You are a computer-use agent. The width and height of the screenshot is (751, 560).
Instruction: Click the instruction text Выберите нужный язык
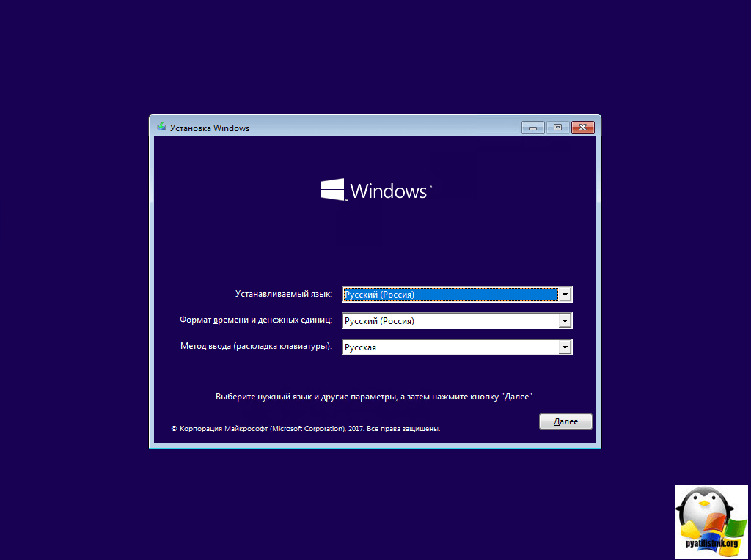(375, 397)
